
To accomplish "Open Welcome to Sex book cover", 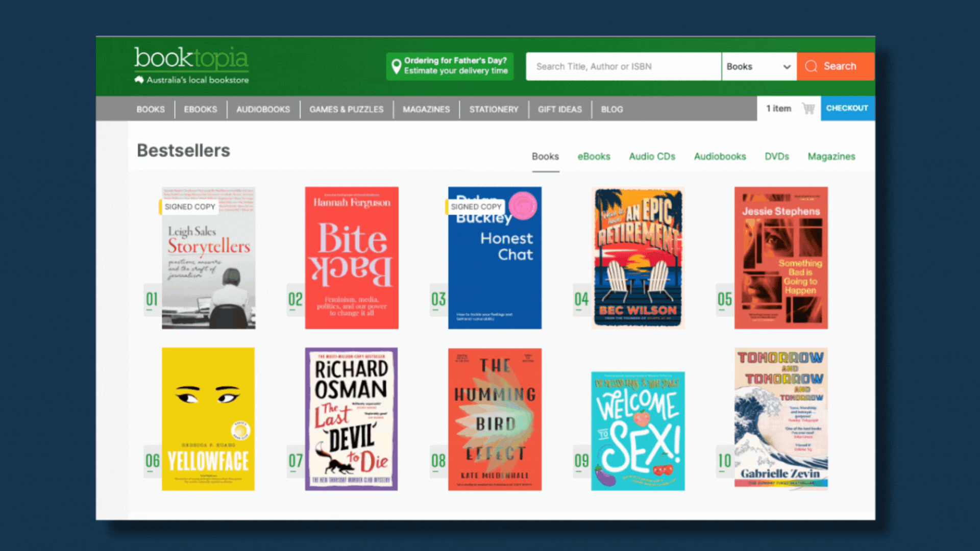I will [638, 431].
